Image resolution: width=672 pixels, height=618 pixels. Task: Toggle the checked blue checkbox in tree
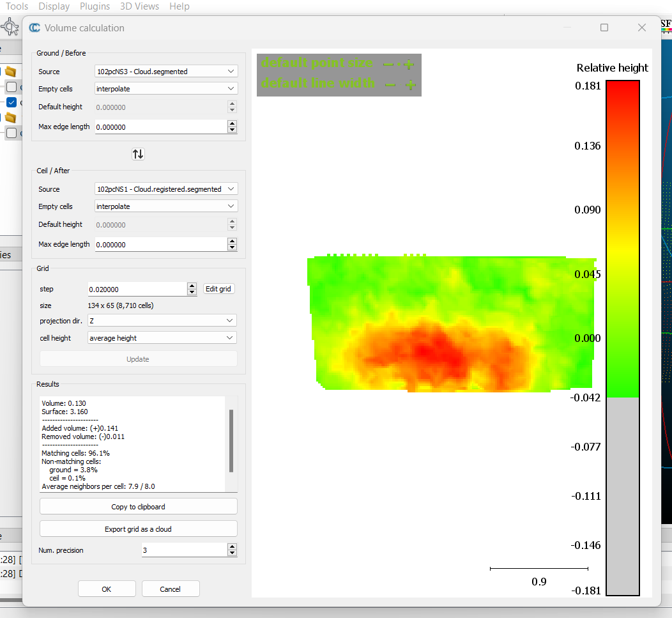[11, 102]
